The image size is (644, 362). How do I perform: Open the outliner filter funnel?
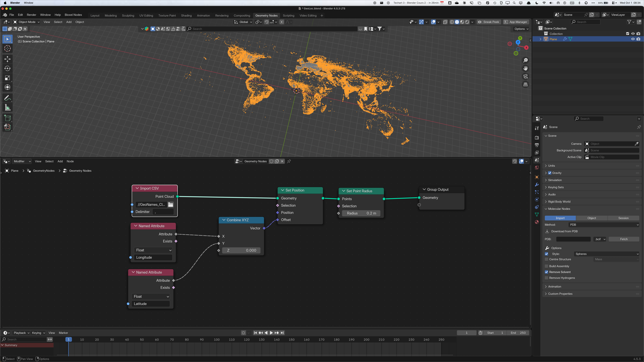click(629, 22)
